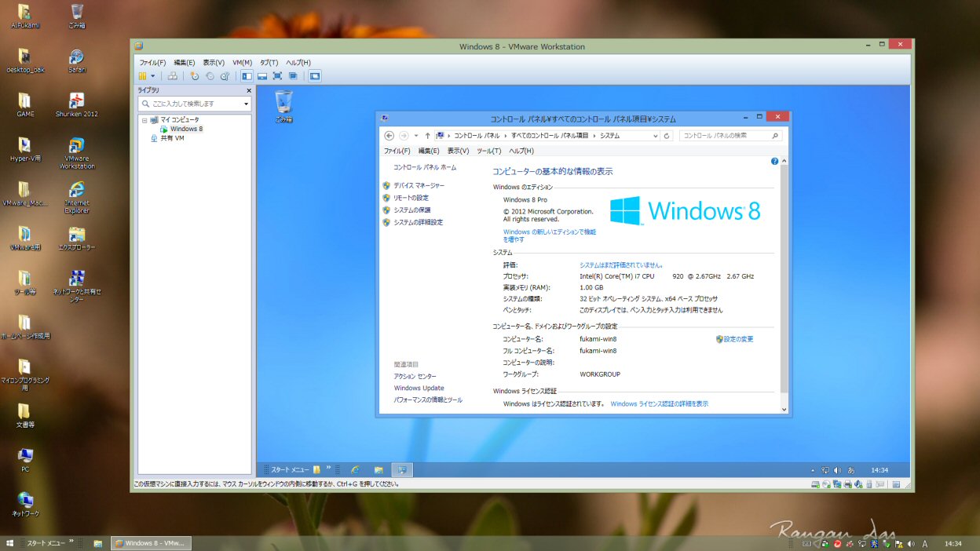Click the Hyper-V用 desktop icon
The width and height of the screenshot is (980, 551).
coord(25,149)
